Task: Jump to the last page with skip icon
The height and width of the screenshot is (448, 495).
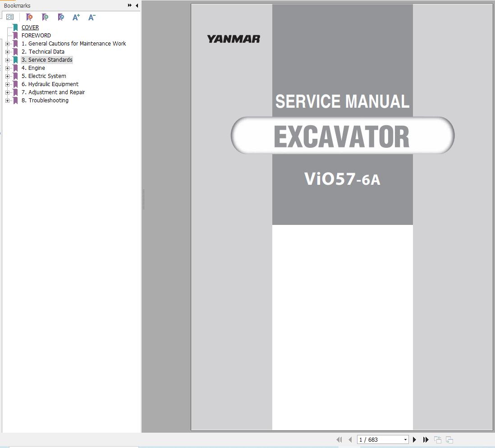Action: pyautogui.click(x=426, y=439)
